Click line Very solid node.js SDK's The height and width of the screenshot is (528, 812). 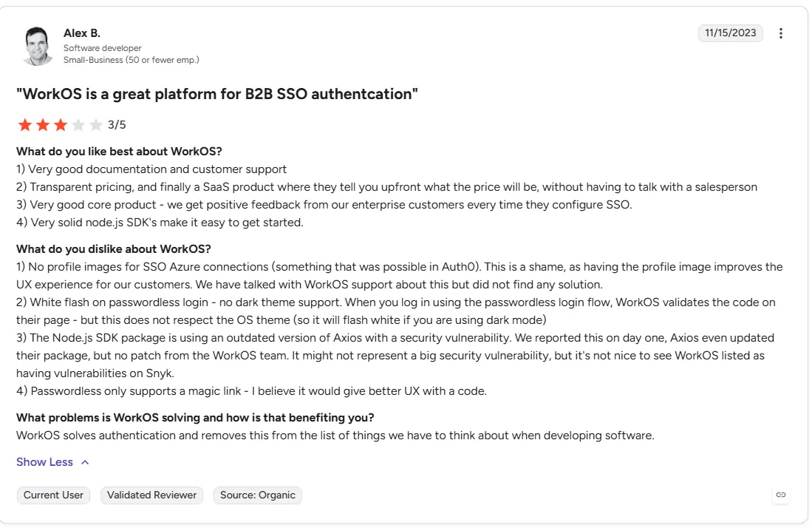tap(160, 223)
